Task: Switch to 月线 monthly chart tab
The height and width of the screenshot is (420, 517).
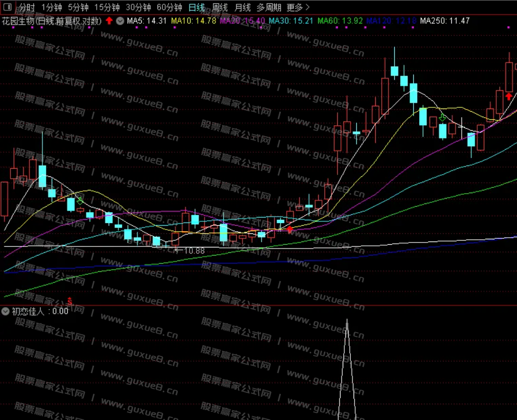Action: (x=242, y=8)
